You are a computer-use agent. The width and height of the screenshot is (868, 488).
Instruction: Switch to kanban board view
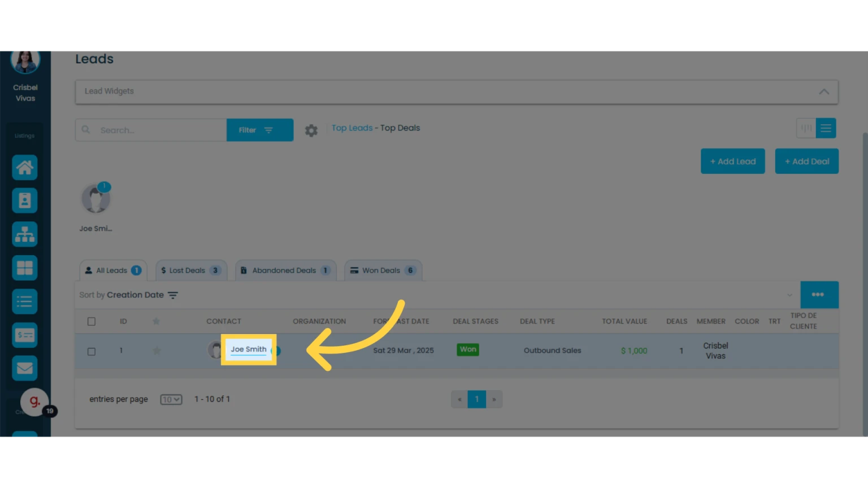coord(806,128)
